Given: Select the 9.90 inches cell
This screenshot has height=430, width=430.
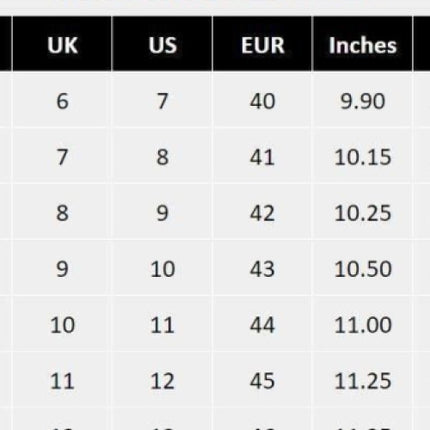Looking at the screenshot, I should tap(363, 101).
